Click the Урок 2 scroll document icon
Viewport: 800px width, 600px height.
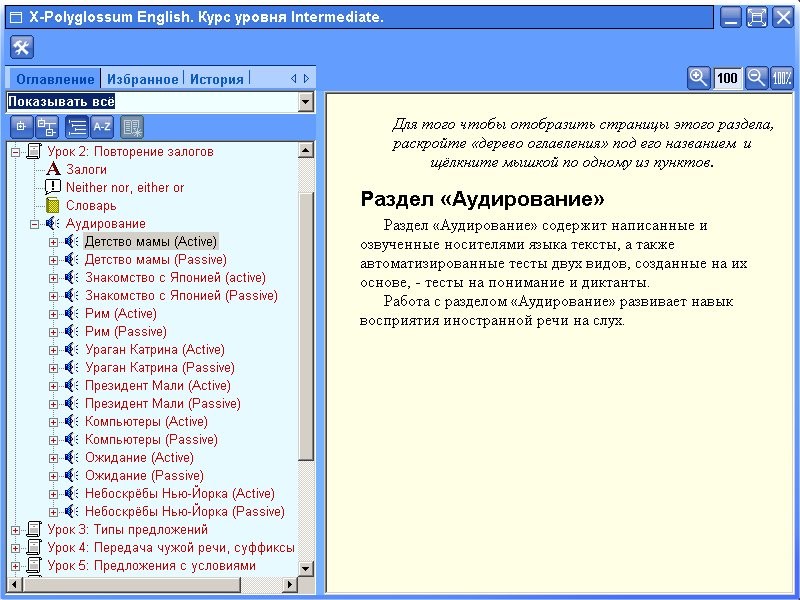click(x=34, y=151)
